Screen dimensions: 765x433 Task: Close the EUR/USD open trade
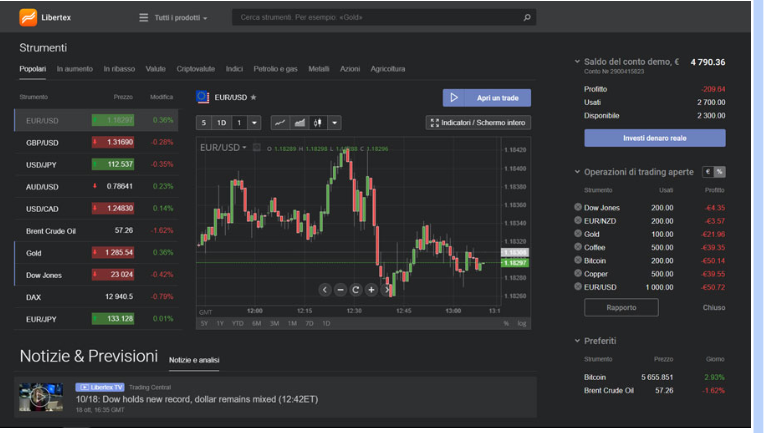(578, 286)
